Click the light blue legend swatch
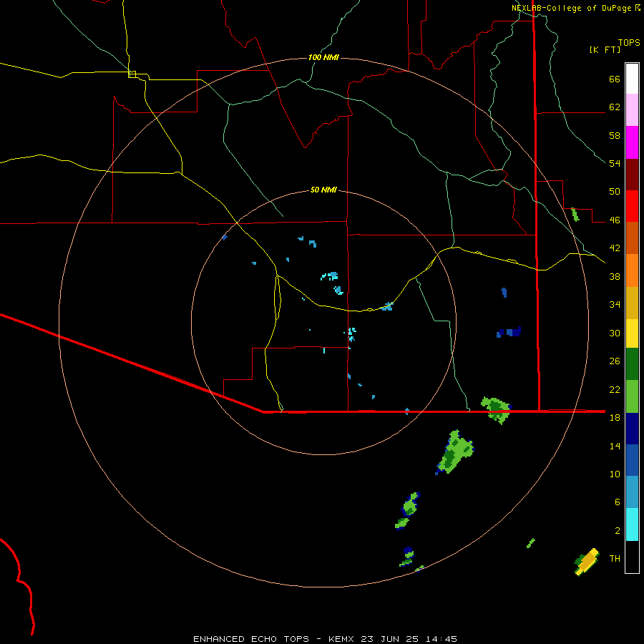 coord(632,492)
